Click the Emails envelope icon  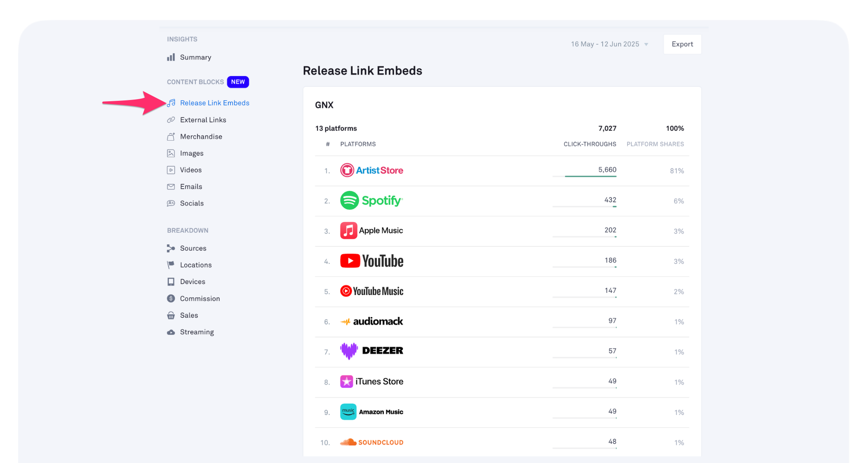171,187
